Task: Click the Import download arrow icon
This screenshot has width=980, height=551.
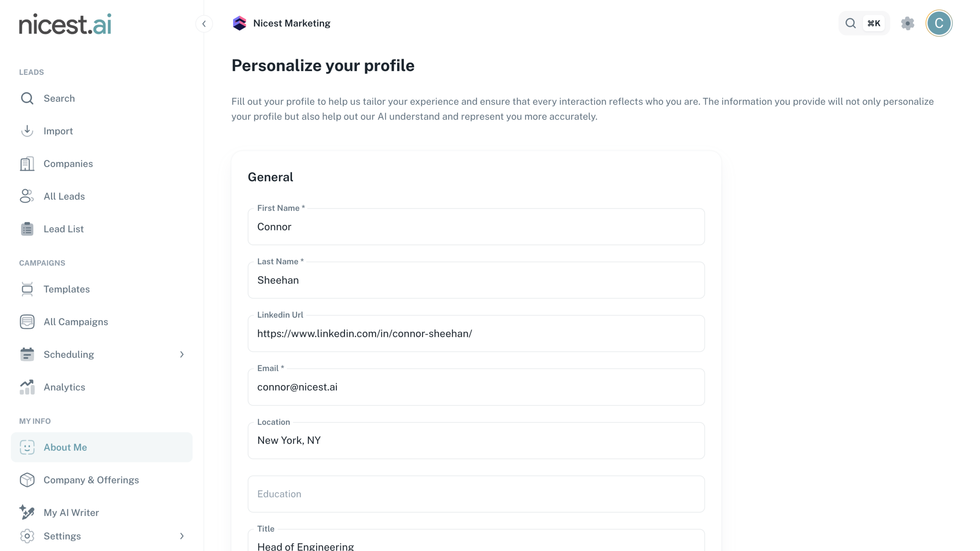Action: 27,131
